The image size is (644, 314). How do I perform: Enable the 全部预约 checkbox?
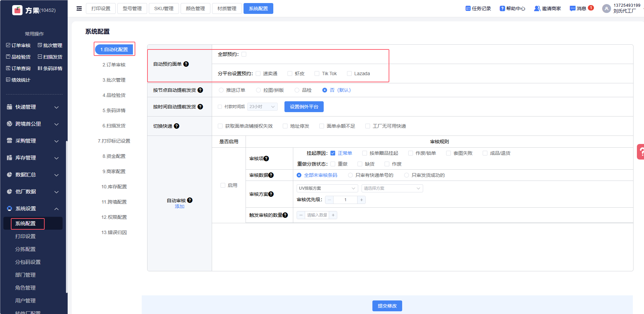pos(244,54)
